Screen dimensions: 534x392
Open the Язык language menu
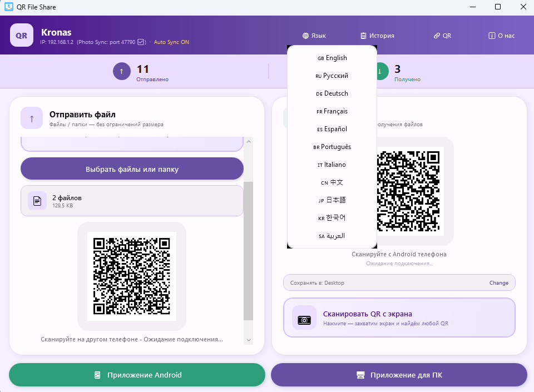(314, 36)
